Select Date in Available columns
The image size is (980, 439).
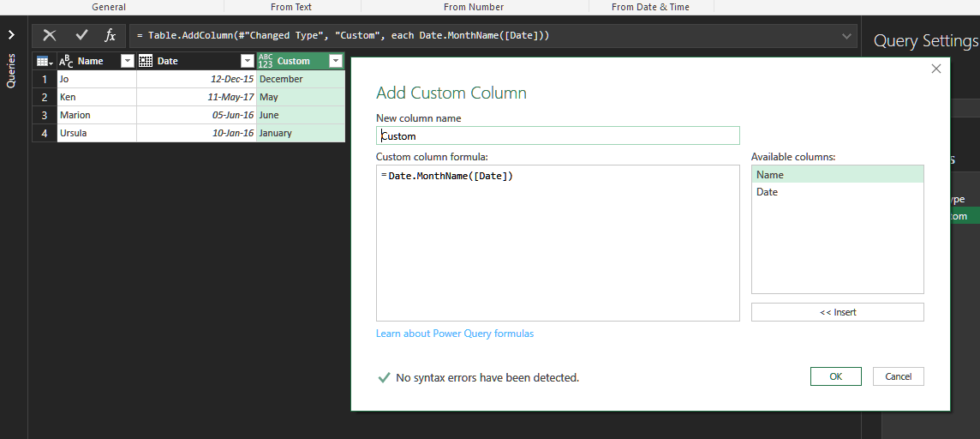click(x=838, y=192)
